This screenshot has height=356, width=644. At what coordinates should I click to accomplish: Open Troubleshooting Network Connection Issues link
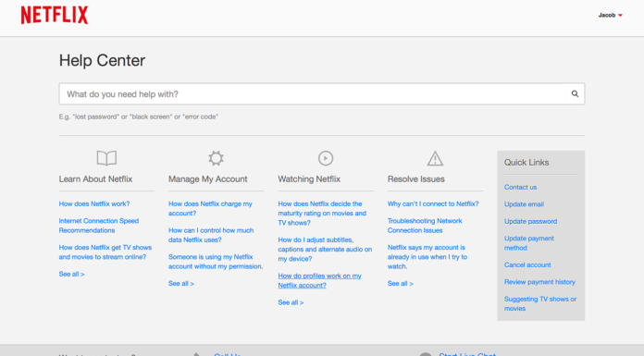[x=425, y=226]
